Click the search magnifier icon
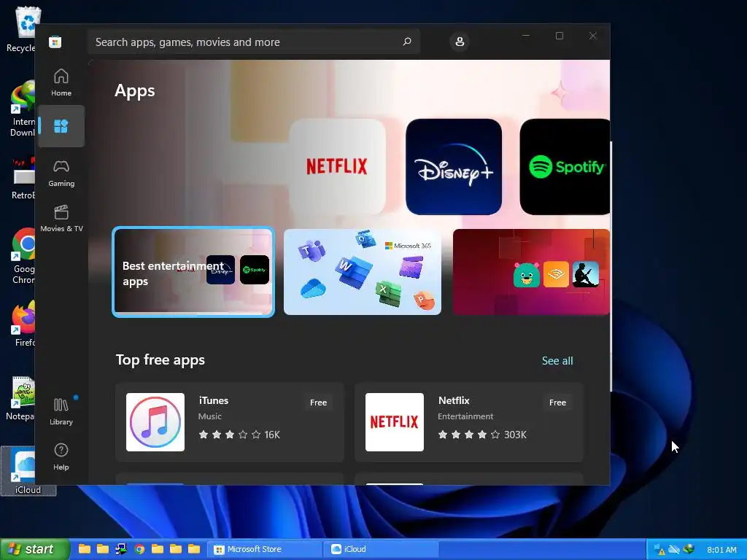This screenshot has width=747, height=560. 407,42
